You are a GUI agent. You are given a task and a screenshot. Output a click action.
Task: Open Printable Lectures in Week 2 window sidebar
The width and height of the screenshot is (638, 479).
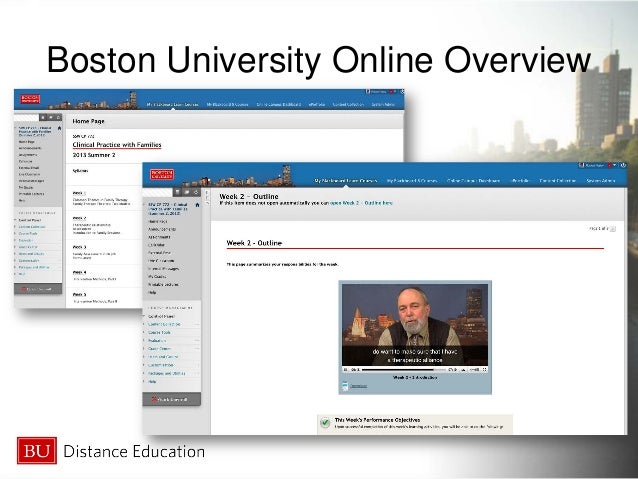163,284
